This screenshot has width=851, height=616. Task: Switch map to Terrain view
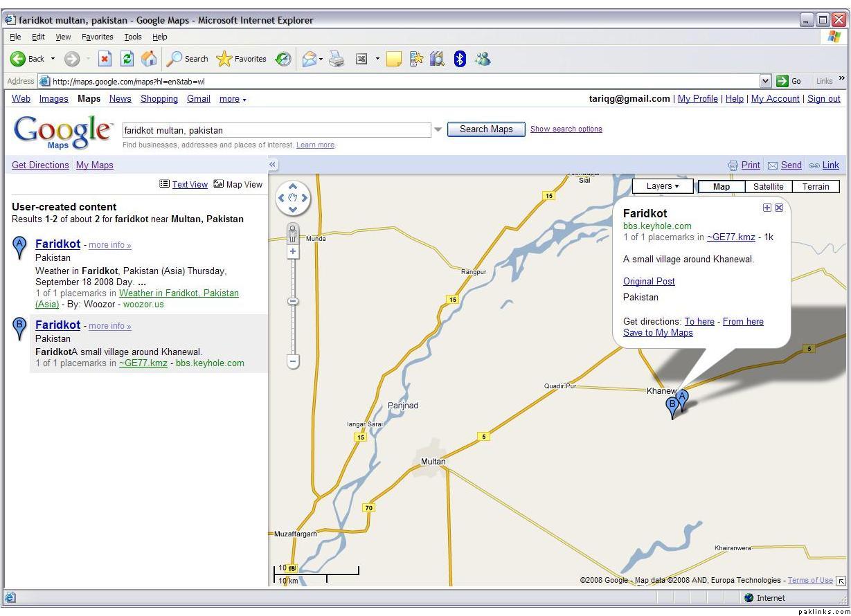pos(816,186)
